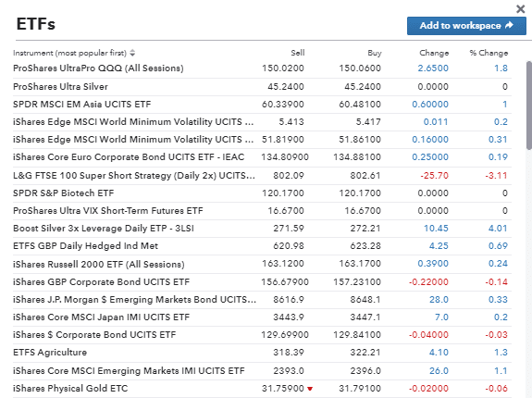The image size is (532, 398).
Task: Select iShares Core MSCI Japan IMI UCITS ETF
Action: tap(101, 317)
